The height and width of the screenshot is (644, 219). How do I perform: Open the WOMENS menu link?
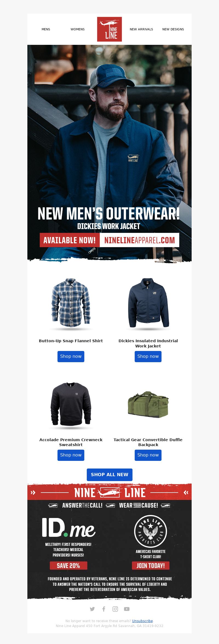[77, 29]
